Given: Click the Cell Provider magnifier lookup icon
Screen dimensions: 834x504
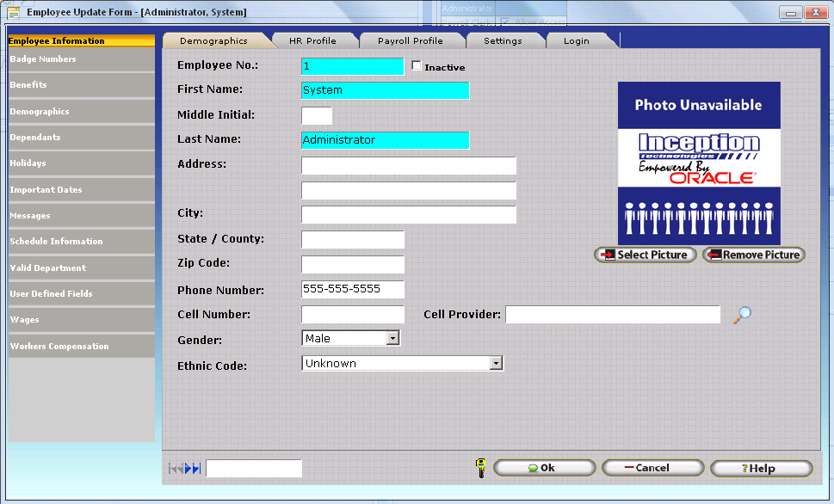Looking at the screenshot, I should pyautogui.click(x=742, y=315).
